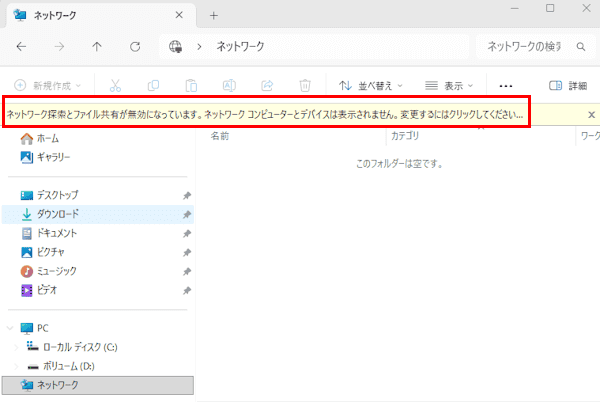This screenshot has width=600, height=402.
Task: Click address bar chevron before ネットワーク
Action: coord(199,47)
